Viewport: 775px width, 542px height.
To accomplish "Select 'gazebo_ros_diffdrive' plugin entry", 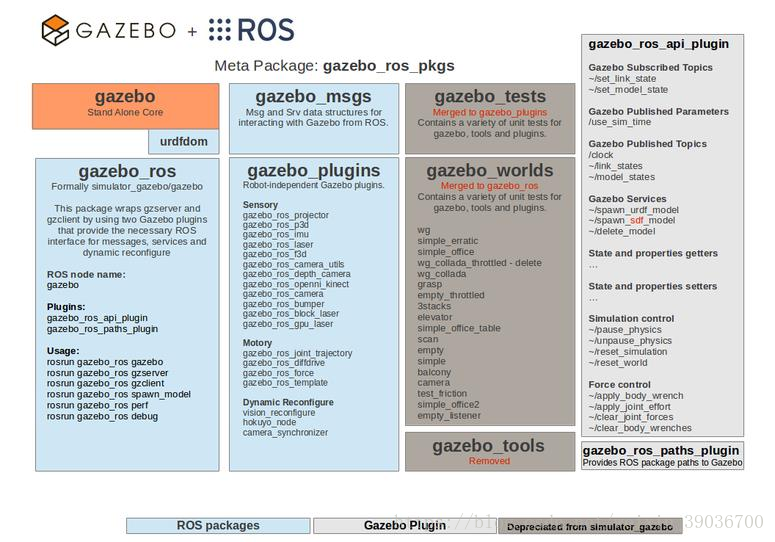I will [284, 363].
